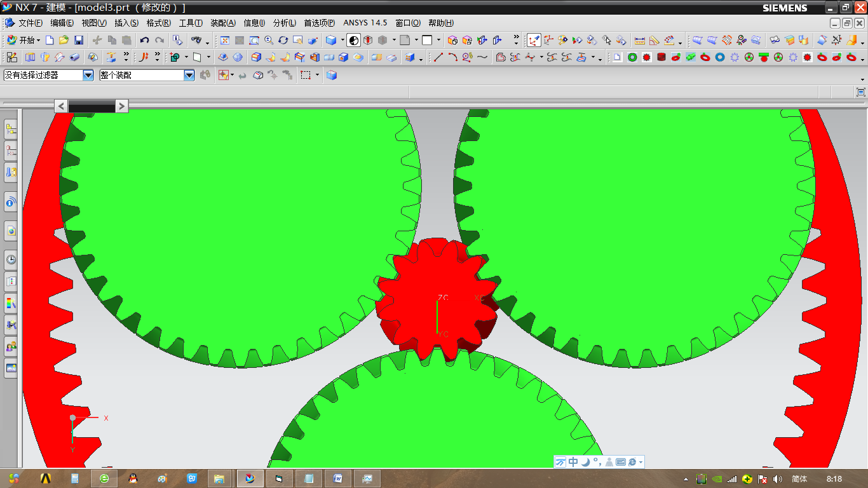Click the right arrow of the resource bar scroller
The width and height of the screenshot is (868, 488).
pos(122,106)
